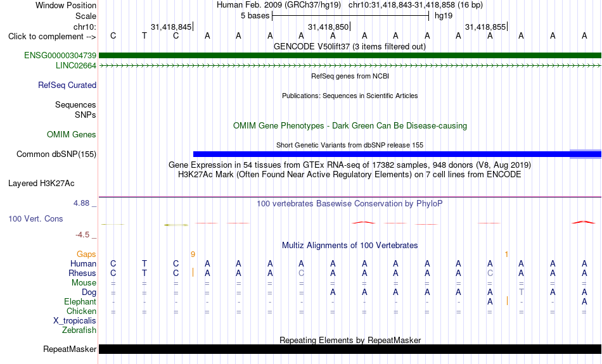Select the RefSeq Curated track label
602x364 pixels.
coord(67,85)
